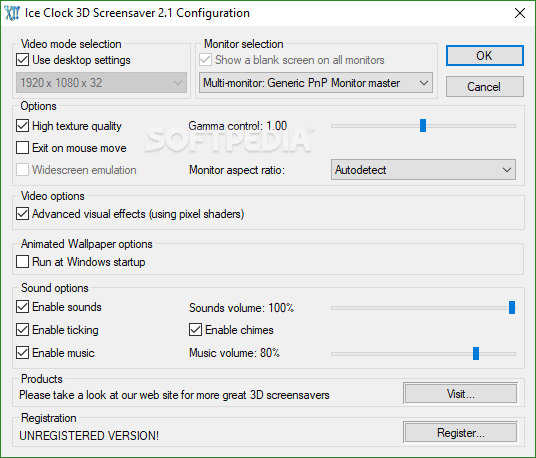The width and height of the screenshot is (536, 458).
Task: Close the Configuration dialog window
Action: click(x=520, y=13)
